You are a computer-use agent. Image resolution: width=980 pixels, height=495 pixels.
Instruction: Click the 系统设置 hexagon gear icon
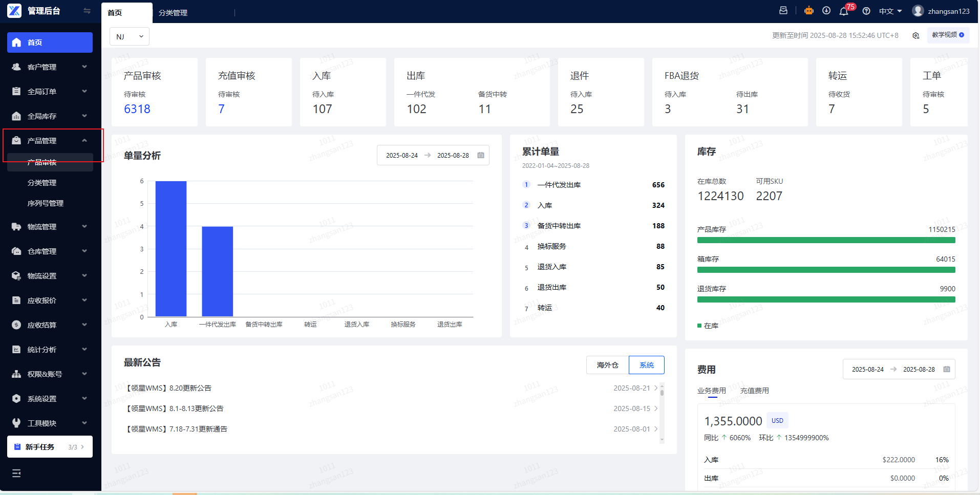point(16,398)
